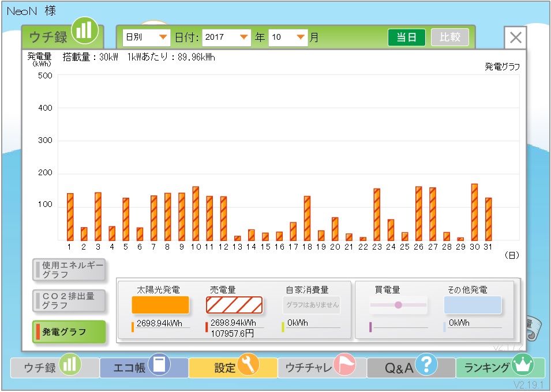Viewport: 551px width, 392px height.
Task: Click the bar for day 30
Action: point(474,212)
